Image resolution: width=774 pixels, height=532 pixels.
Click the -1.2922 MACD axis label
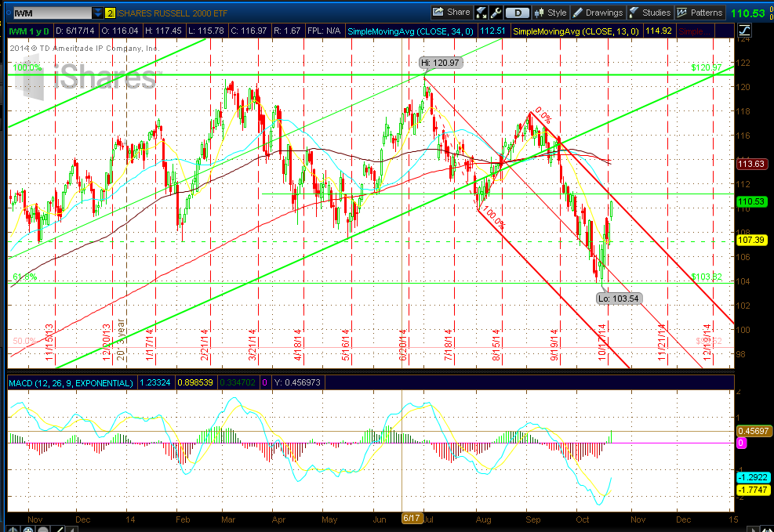pos(752,477)
